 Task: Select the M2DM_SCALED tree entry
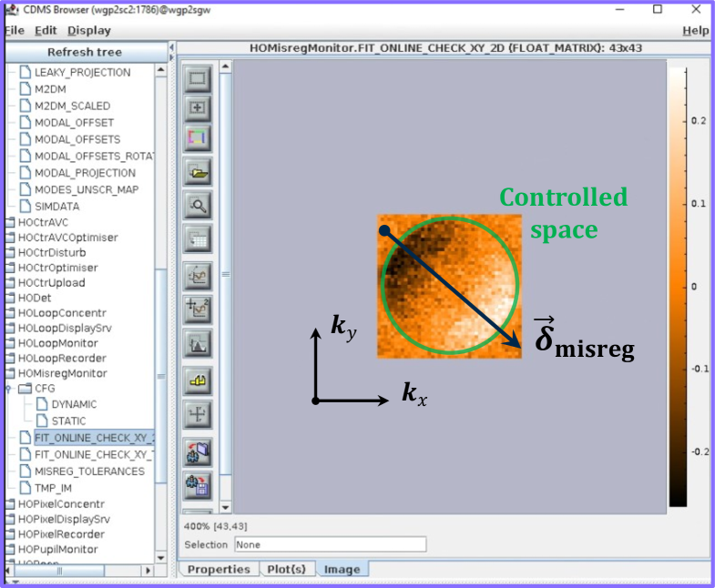coord(73,106)
